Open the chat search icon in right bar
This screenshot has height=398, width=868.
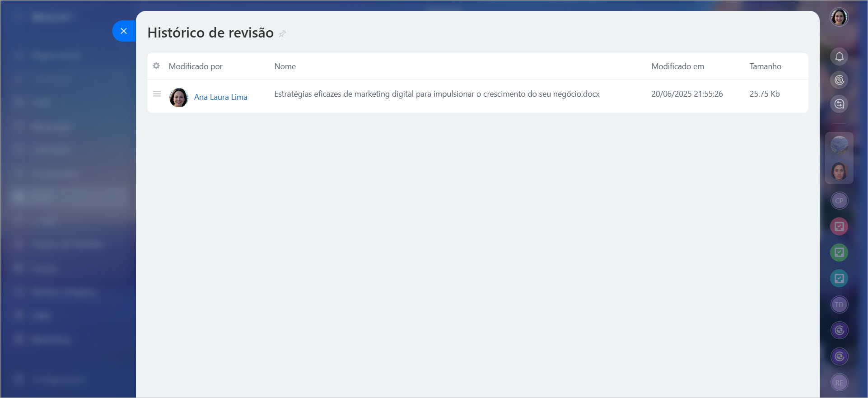(839, 104)
